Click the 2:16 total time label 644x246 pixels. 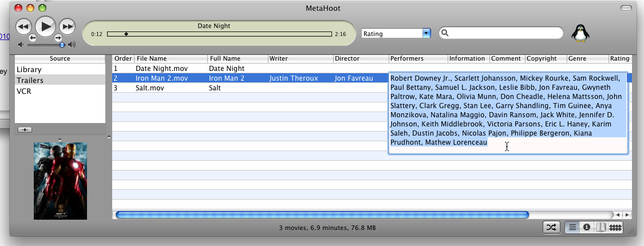tap(341, 34)
